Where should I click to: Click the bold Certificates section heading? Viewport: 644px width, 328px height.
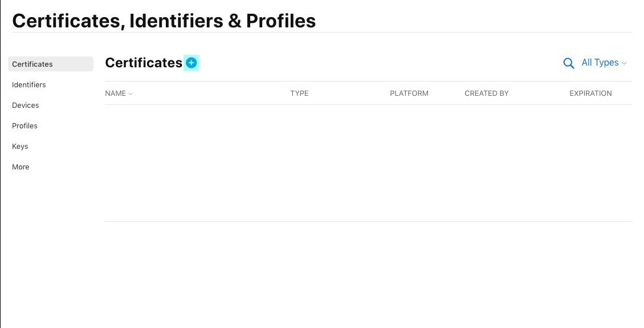pos(144,63)
